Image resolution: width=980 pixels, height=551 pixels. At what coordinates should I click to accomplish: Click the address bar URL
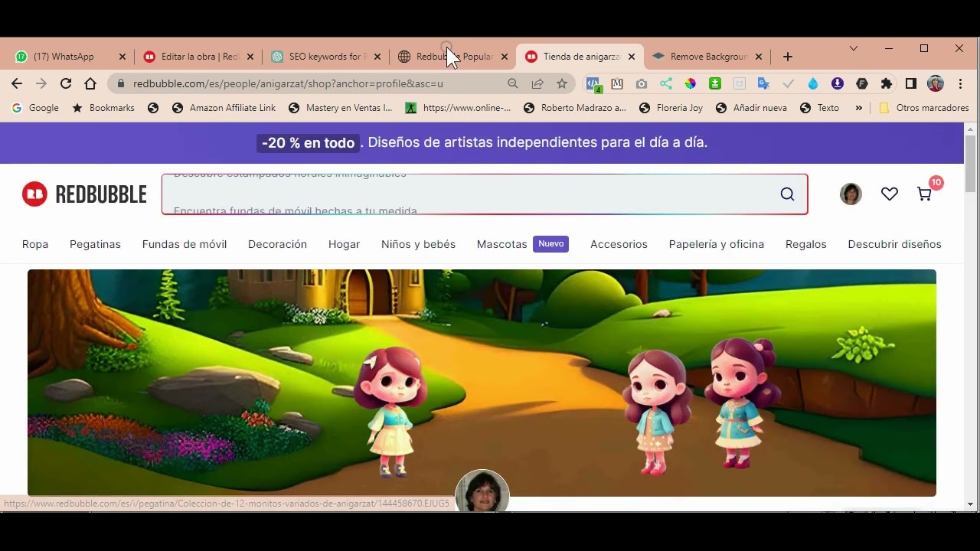tap(288, 83)
